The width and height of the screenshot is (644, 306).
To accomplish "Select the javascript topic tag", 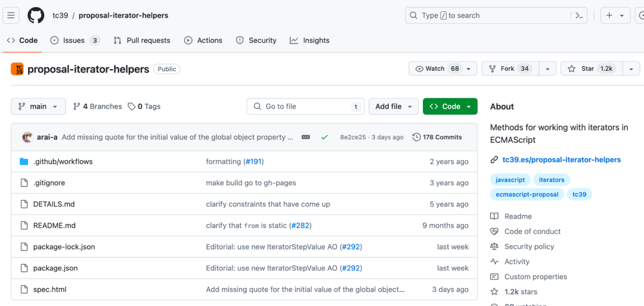I will 510,180.
